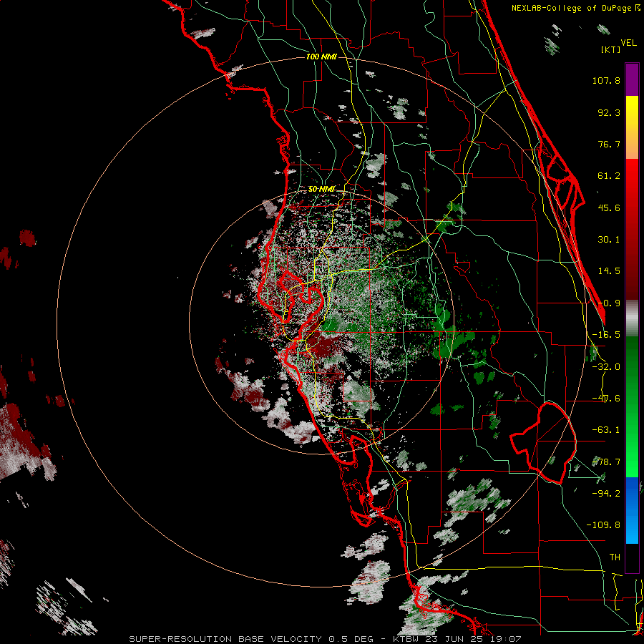Select the 107.8 value on velocity scale
644x644 pixels.
606,80
